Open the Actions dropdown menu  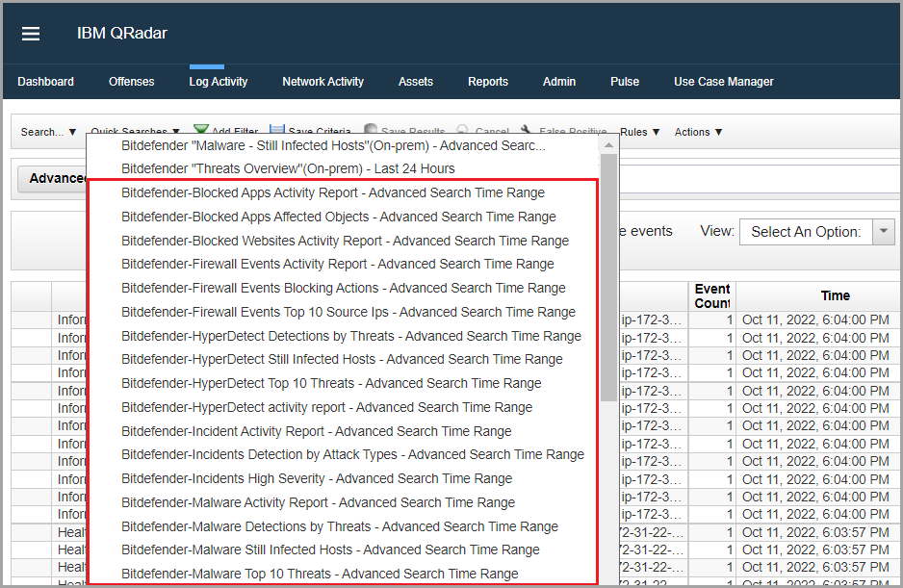point(698,132)
